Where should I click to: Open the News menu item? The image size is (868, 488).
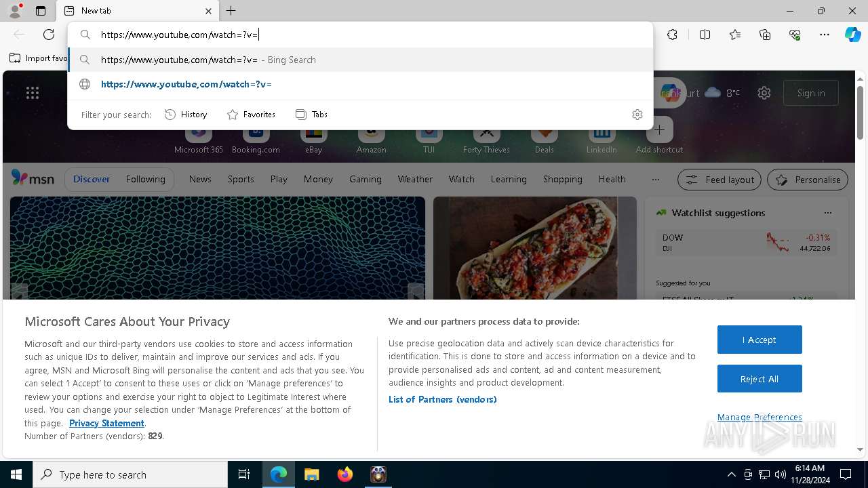point(200,179)
